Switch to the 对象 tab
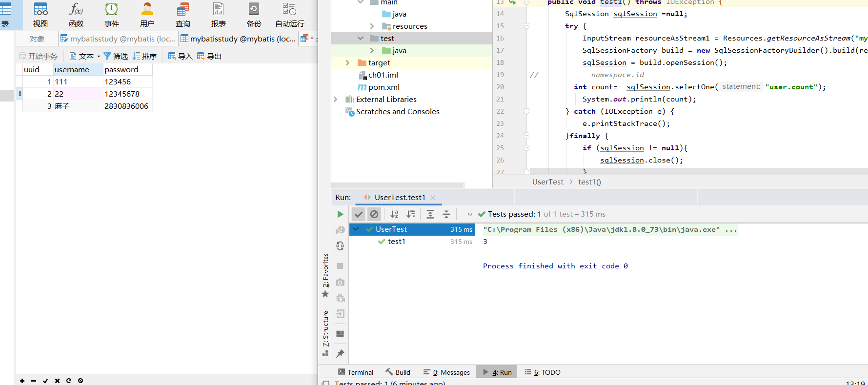This screenshot has width=868, height=385. (x=37, y=39)
